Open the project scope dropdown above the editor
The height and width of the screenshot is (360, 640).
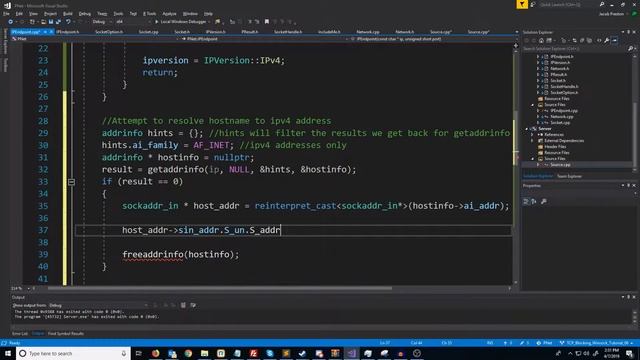95,39
